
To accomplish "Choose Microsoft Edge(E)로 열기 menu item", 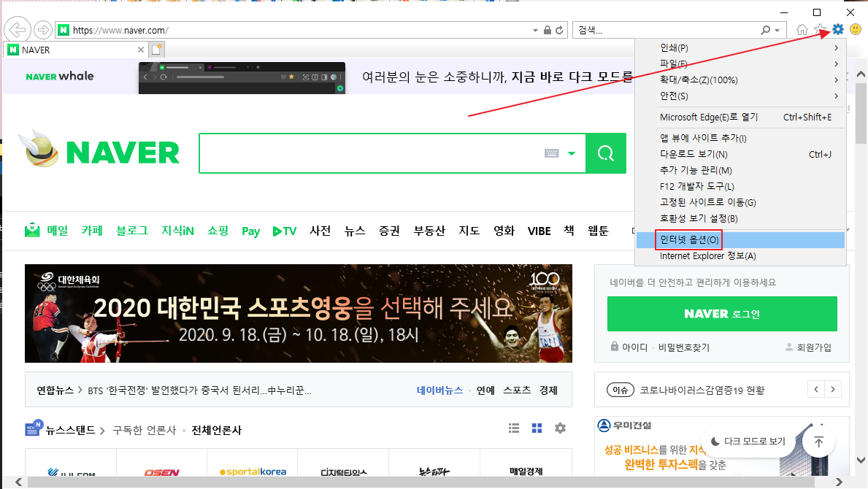I will pos(741,118).
